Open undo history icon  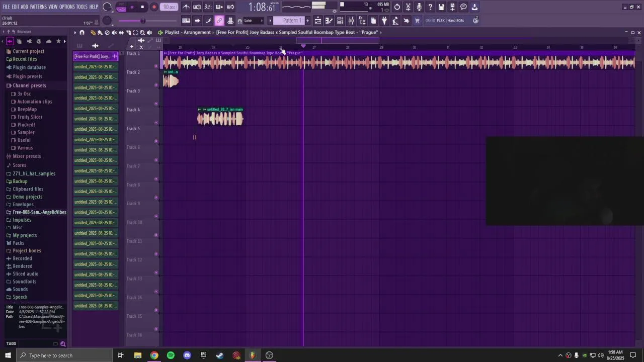397,7
